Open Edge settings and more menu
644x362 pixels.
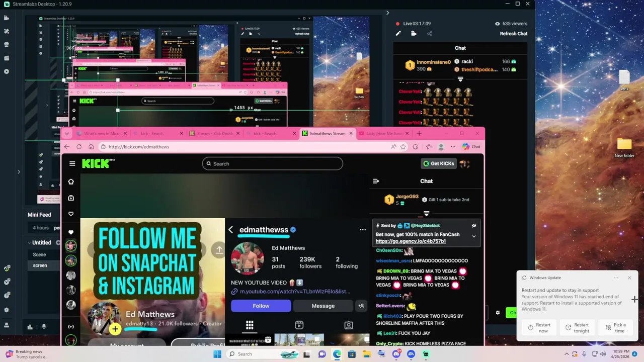point(453,147)
